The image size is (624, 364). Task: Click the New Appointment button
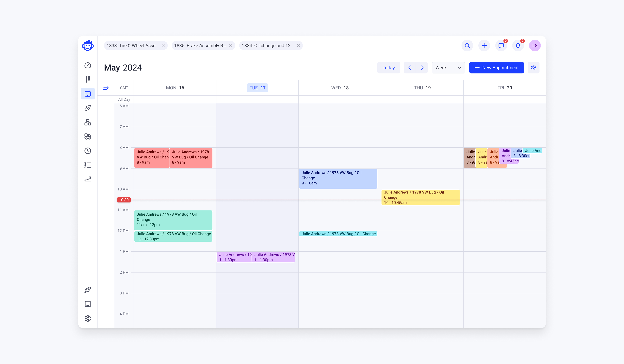(x=496, y=68)
